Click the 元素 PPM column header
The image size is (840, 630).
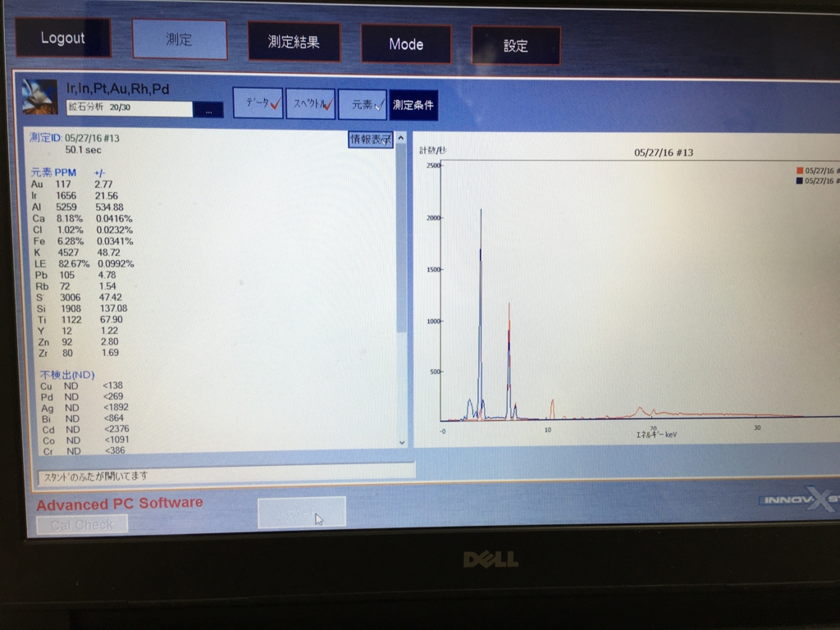pyautogui.click(x=53, y=172)
